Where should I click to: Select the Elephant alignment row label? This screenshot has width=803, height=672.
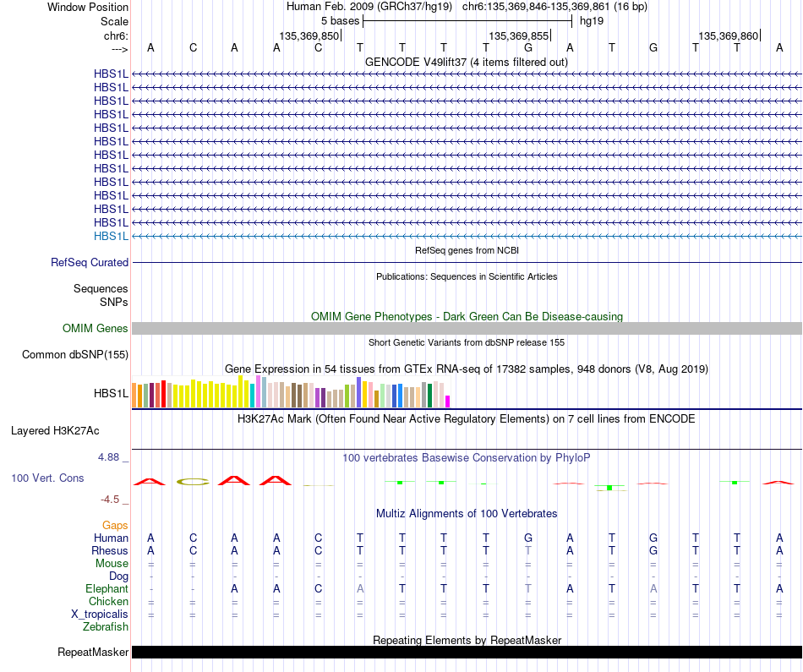pos(107,588)
